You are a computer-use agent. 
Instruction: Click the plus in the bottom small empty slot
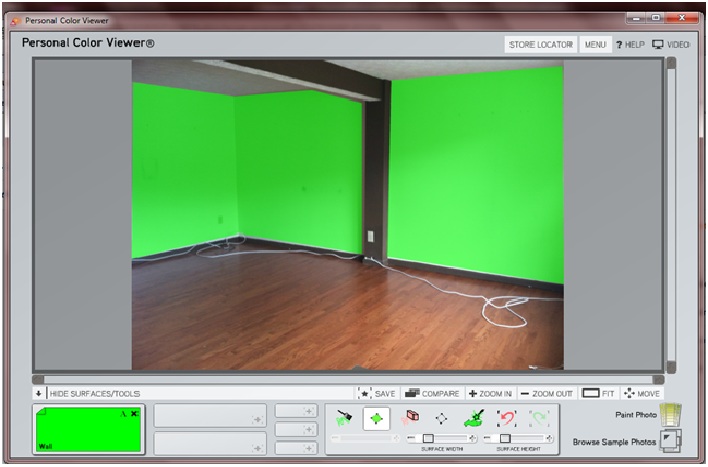pyautogui.click(x=309, y=448)
